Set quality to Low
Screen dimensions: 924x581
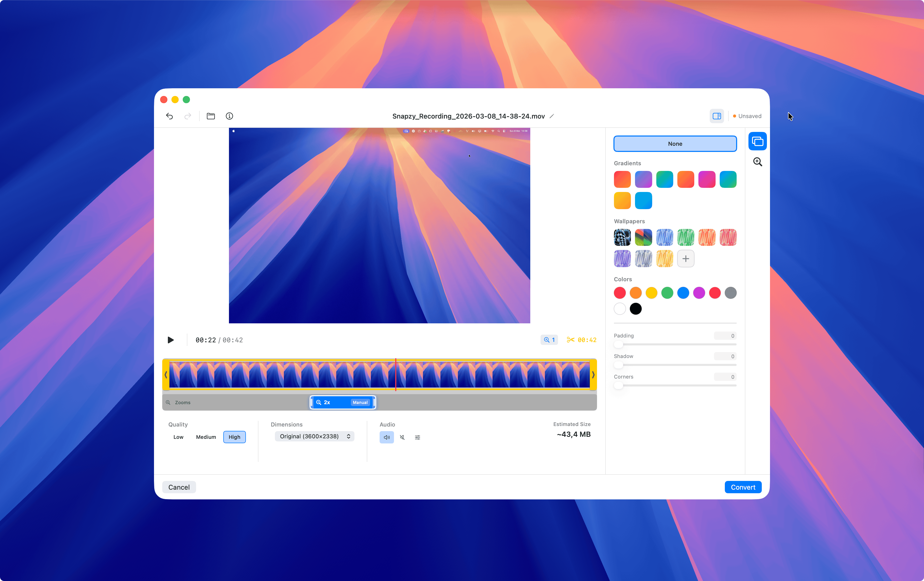tap(178, 437)
